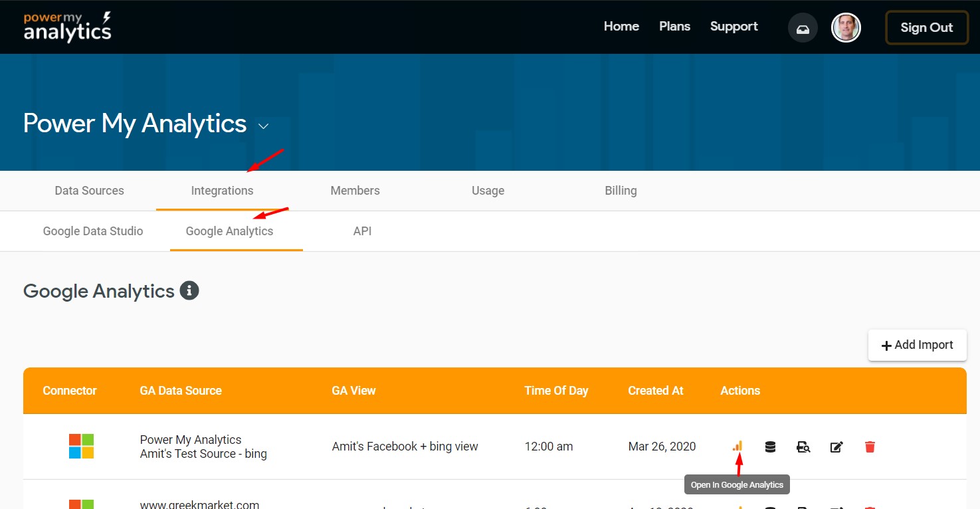Image resolution: width=980 pixels, height=509 pixels.
Task: Click the 12:00 am time cell
Action: tap(549, 447)
